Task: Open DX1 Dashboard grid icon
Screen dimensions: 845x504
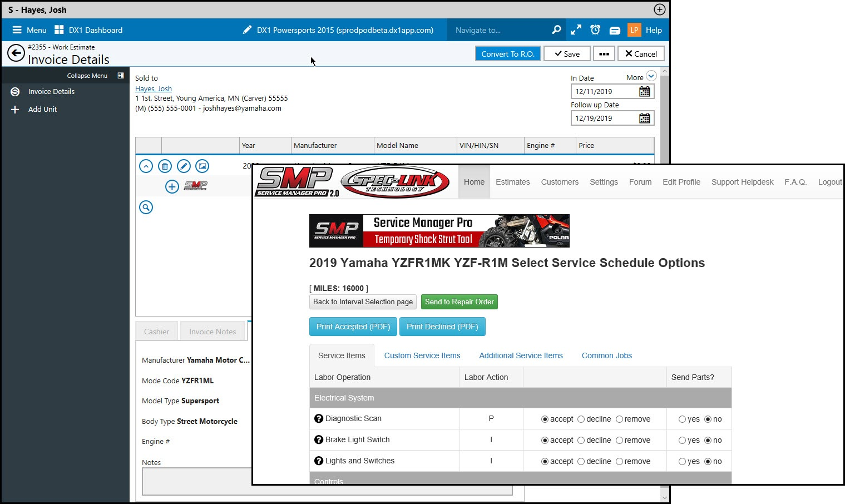Action: (x=59, y=30)
